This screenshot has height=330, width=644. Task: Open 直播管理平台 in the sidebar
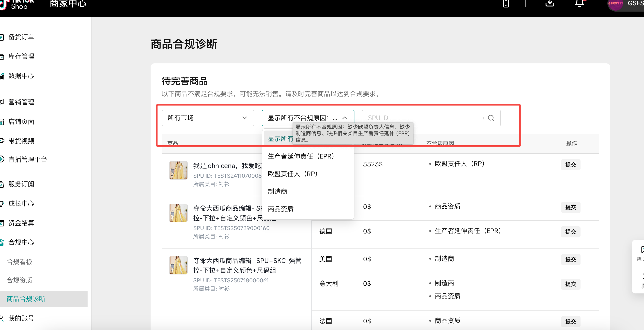28,159
